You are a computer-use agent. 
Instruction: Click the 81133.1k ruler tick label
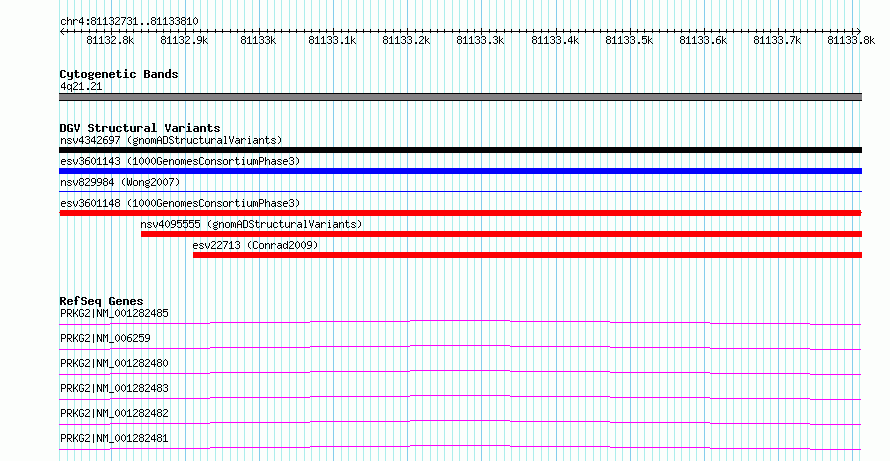(x=332, y=40)
